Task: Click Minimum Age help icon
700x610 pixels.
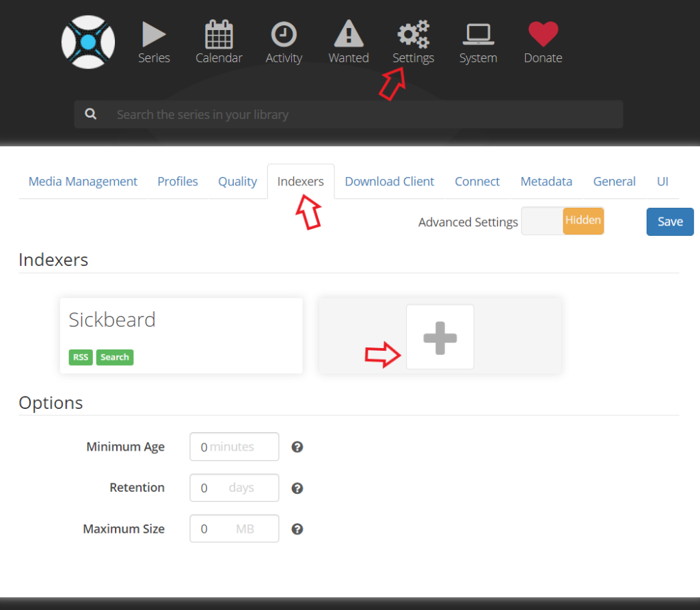Action: point(297,447)
